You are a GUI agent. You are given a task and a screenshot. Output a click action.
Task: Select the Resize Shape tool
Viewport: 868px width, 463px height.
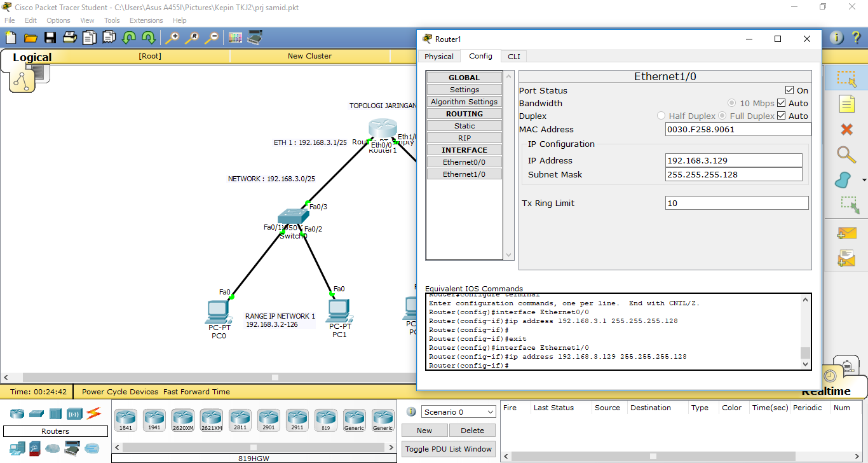click(848, 205)
